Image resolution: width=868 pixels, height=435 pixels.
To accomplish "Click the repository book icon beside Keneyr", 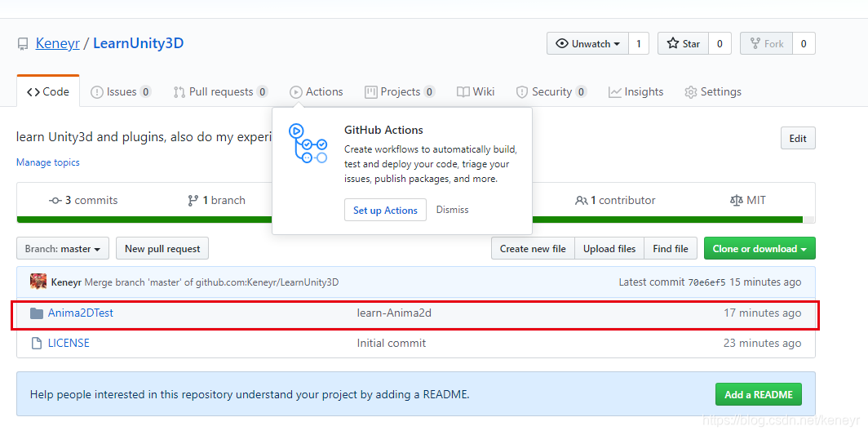I will click(x=23, y=44).
